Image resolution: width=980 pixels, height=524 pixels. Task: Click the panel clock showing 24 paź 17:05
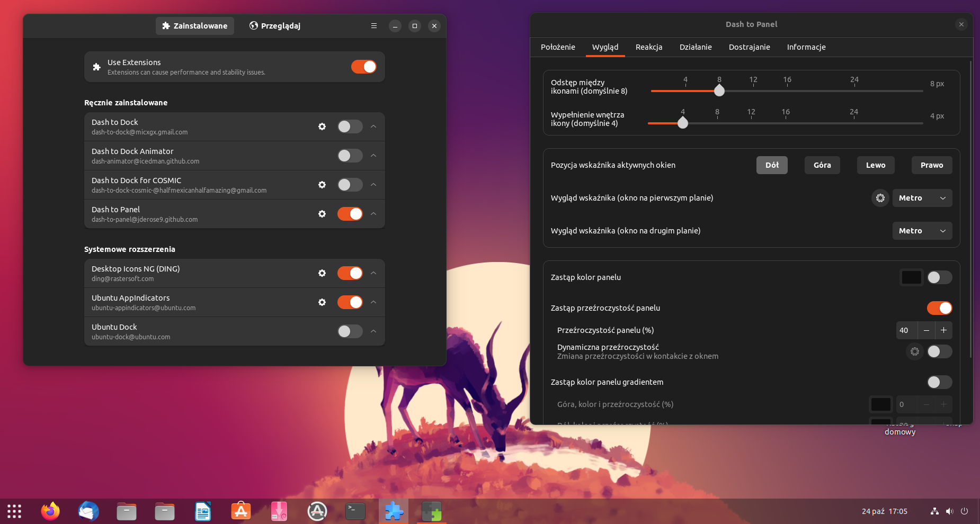(x=884, y=511)
